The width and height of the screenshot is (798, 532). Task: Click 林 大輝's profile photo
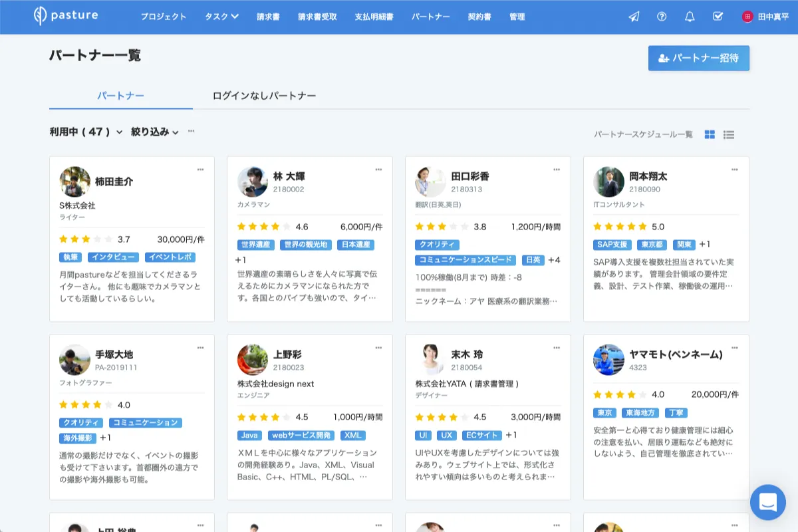coord(253,182)
